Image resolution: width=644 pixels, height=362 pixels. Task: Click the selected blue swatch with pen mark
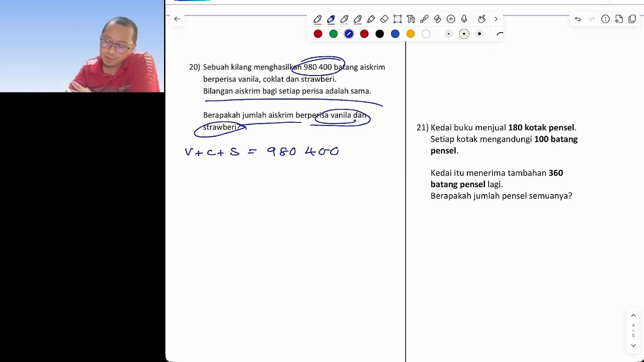click(349, 34)
